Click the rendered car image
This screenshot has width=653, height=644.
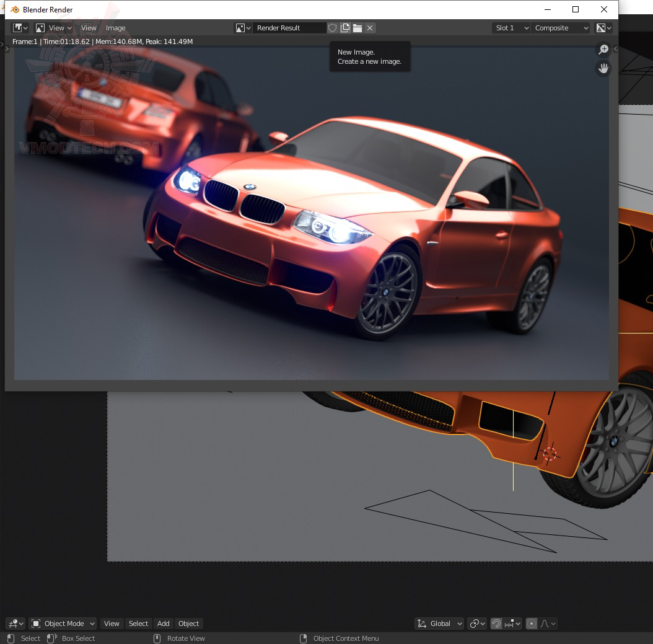point(312,213)
